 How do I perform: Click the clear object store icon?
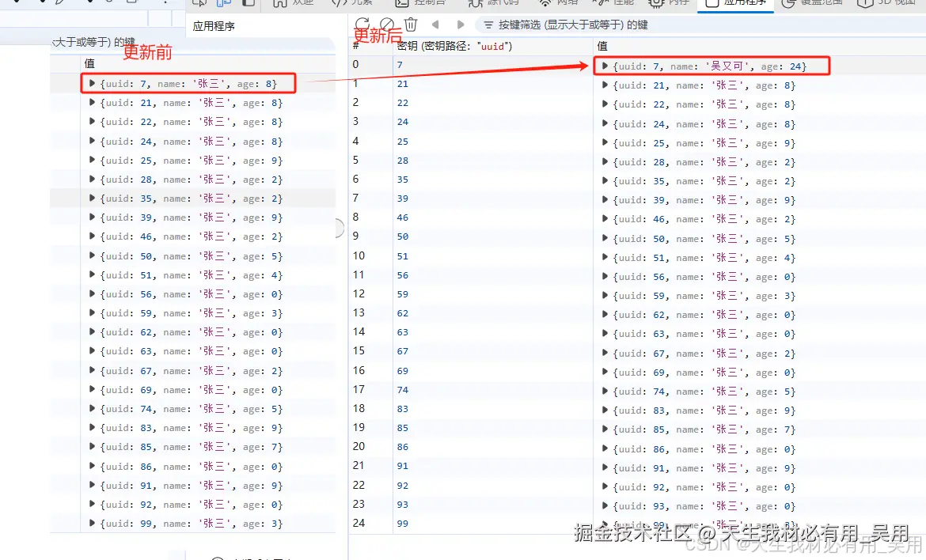[x=387, y=25]
